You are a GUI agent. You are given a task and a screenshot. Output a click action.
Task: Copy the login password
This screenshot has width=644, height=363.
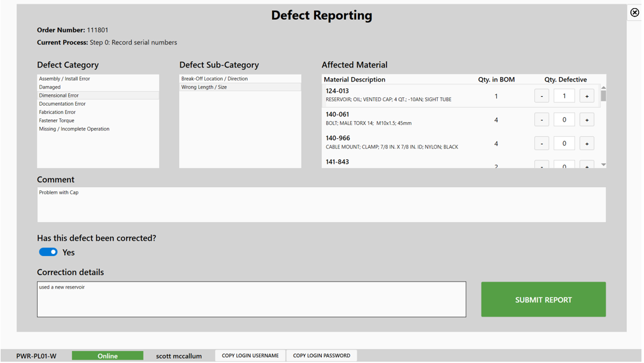pyautogui.click(x=321, y=356)
